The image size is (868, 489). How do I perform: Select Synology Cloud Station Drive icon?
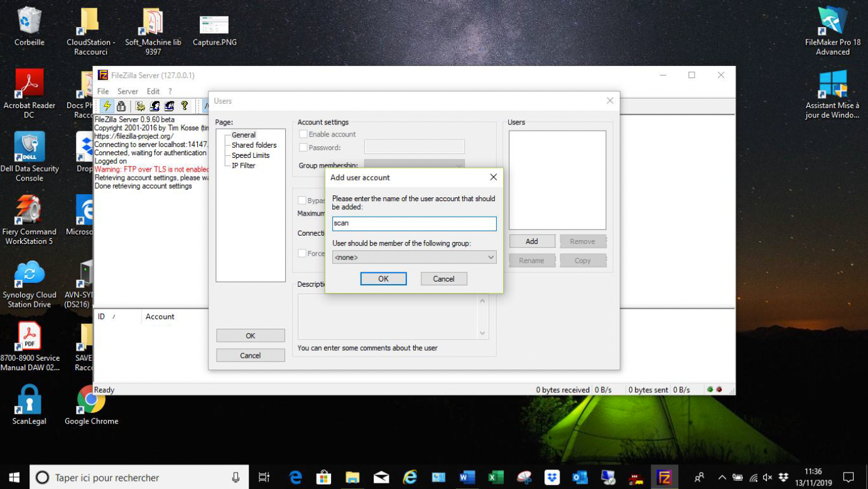coord(30,283)
